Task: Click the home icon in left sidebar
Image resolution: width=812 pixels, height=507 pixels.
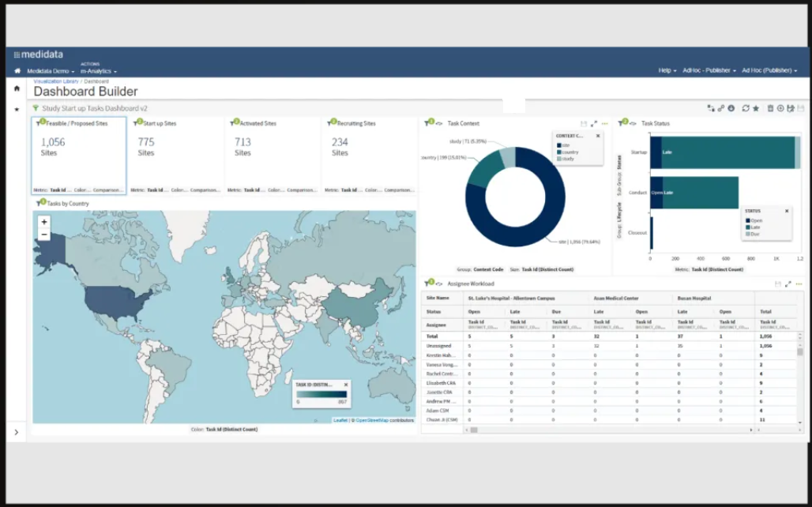Action: click(x=17, y=88)
